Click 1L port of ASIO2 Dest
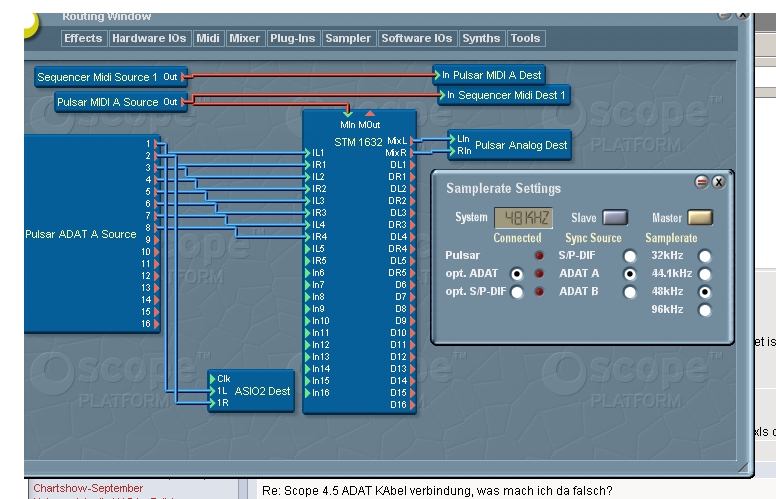 click(x=212, y=391)
